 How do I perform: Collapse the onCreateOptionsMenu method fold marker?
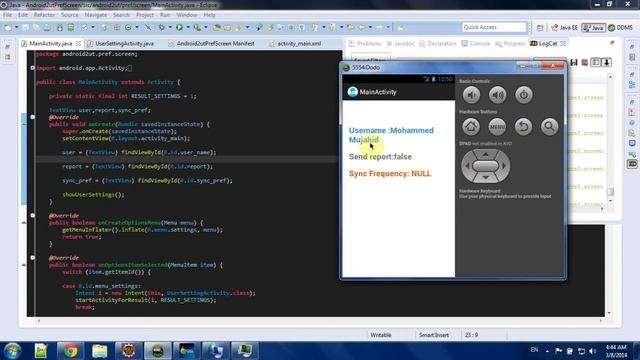32,216
